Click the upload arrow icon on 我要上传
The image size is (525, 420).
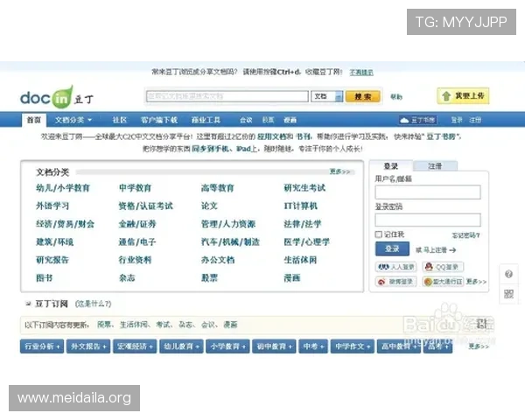pos(446,96)
